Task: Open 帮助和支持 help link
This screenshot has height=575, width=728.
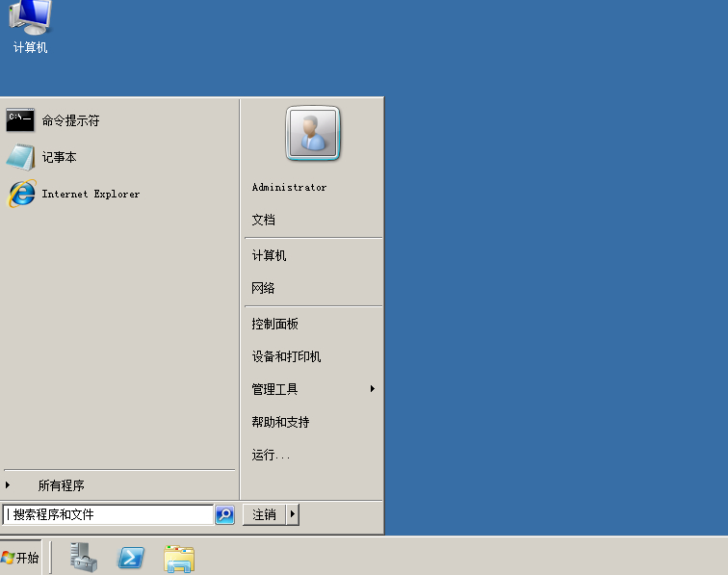Action: [280, 422]
